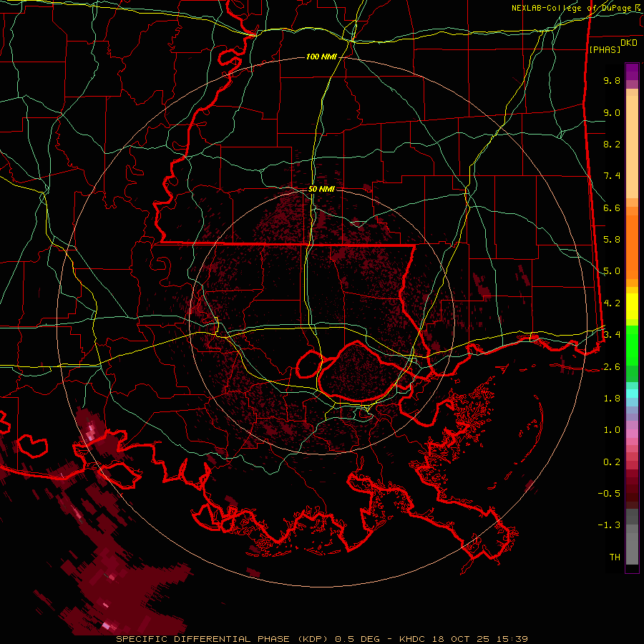Viewport: 644px width, 644px height.
Task: Pick the cyan segment of the color bar
Action: 632,394
